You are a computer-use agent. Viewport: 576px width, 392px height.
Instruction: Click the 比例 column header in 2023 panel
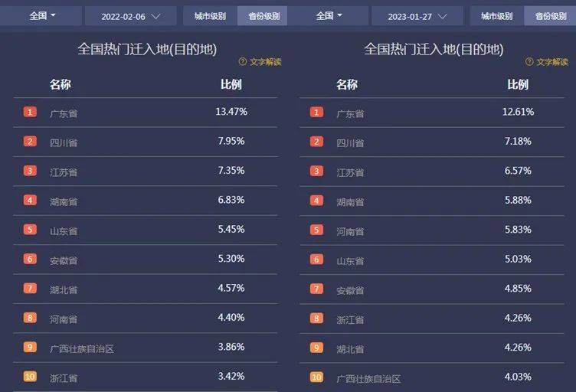[x=518, y=84]
